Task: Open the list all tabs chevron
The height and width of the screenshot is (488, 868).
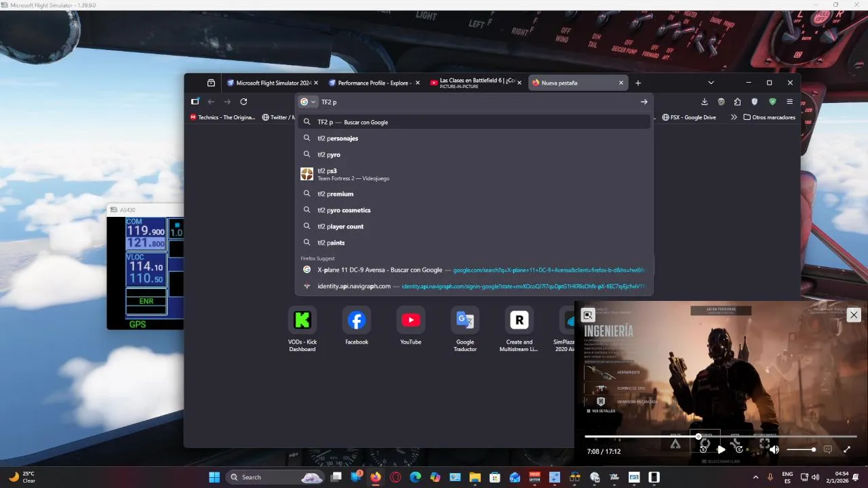Action: point(711,83)
